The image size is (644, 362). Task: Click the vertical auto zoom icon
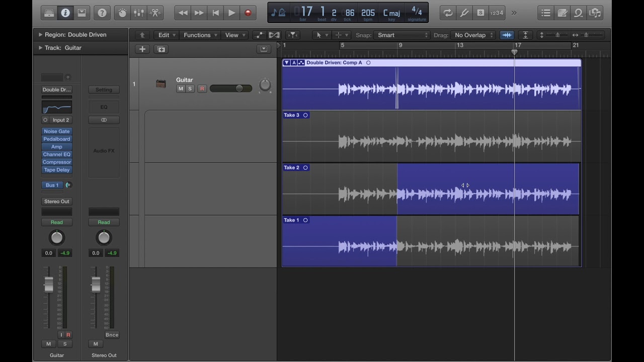coord(525,35)
